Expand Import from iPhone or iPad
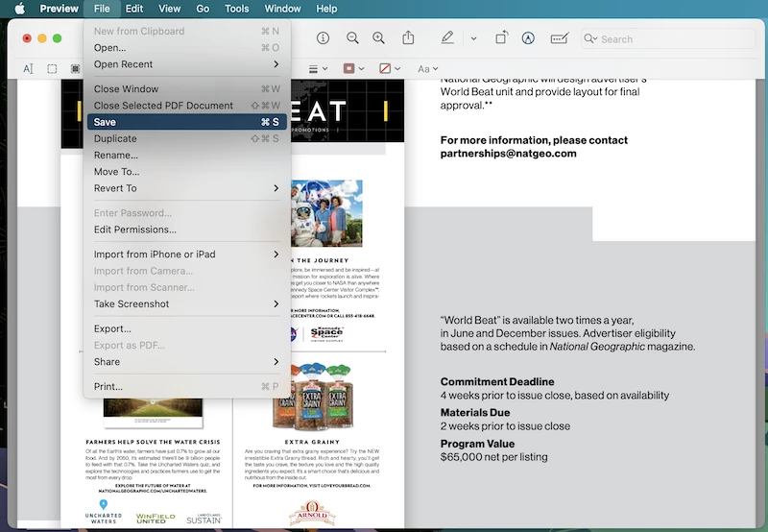Image resolution: width=768 pixels, height=532 pixels. coord(186,254)
